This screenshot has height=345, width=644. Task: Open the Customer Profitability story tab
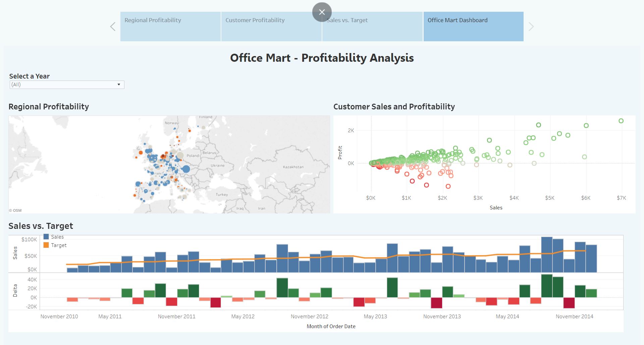coord(271,27)
